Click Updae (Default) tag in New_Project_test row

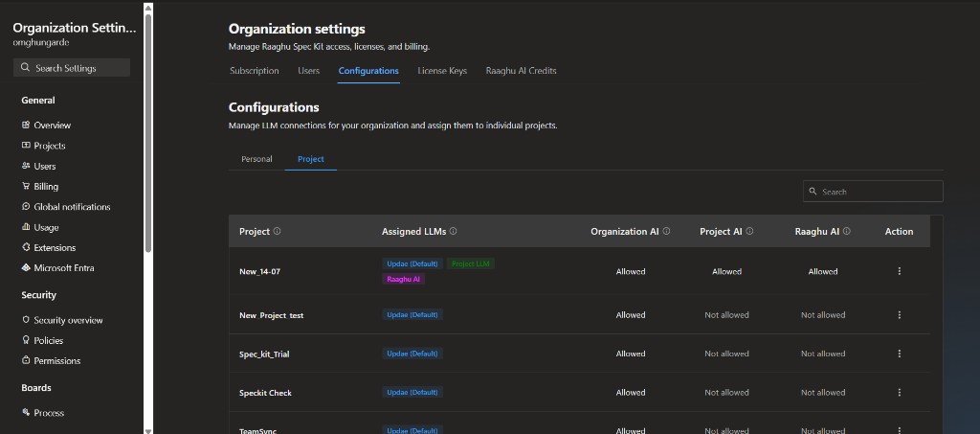point(412,314)
